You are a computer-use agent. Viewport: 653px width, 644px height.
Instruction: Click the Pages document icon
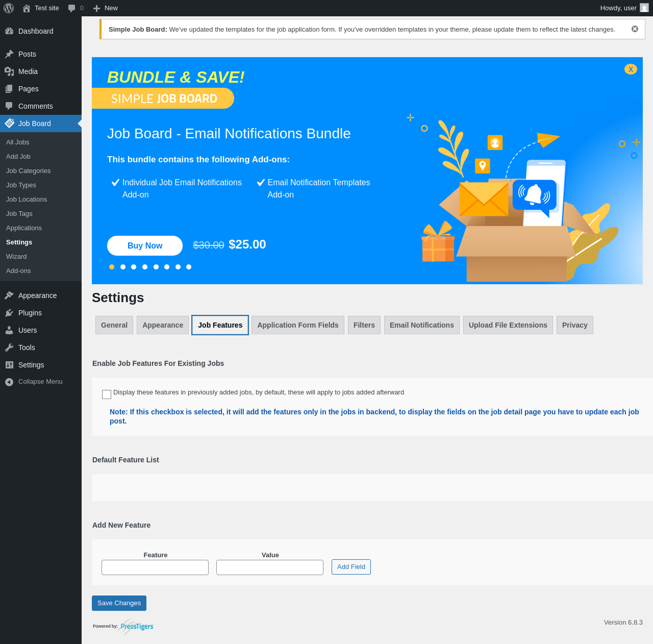pos(9,89)
